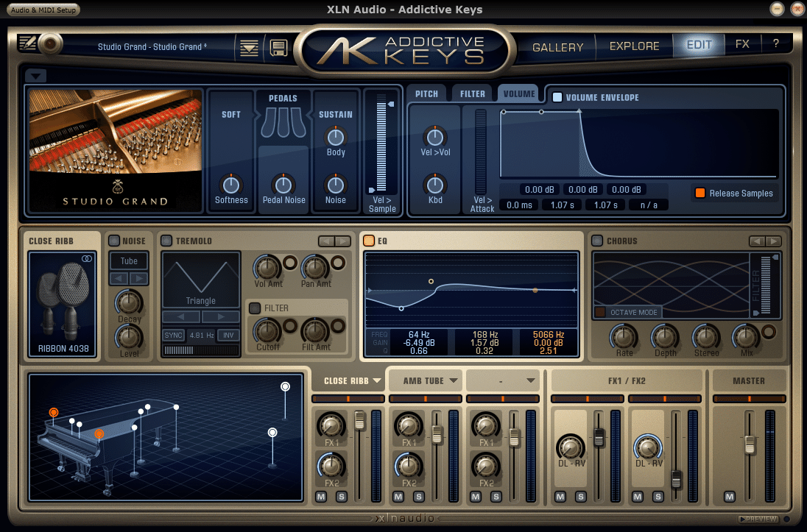807x532 pixels.
Task: Click the Kbd knob
Action: click(435, 185)
